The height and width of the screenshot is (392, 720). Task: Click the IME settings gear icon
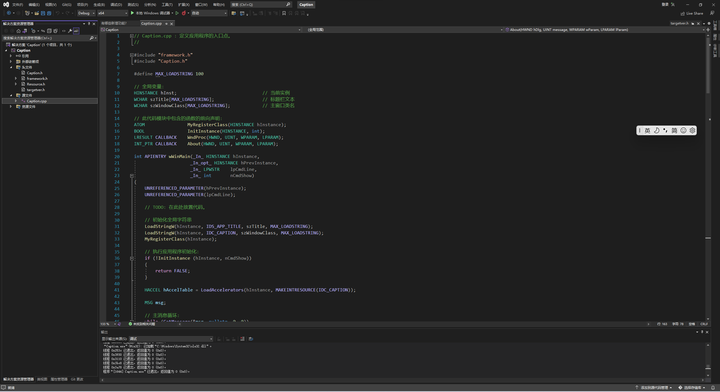click(x=692, y=130)
